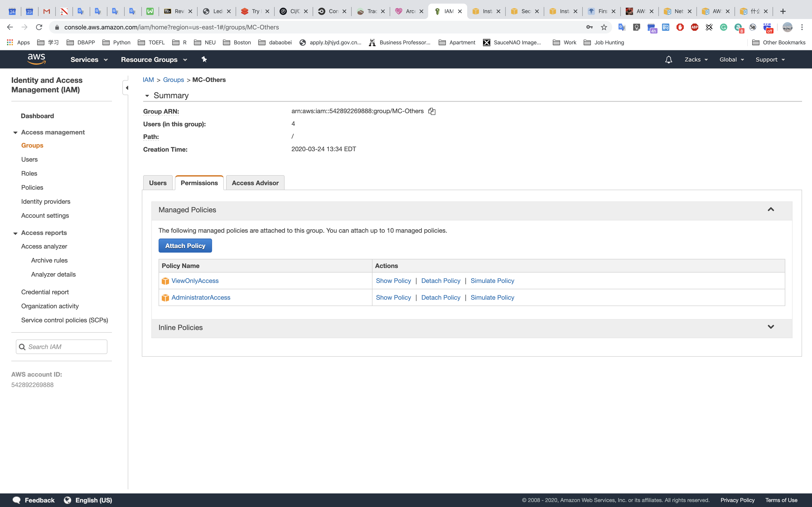Collapse the IAM sidebar navigation panel
Viewport: 812px width, 507px height.
(126, 88)
